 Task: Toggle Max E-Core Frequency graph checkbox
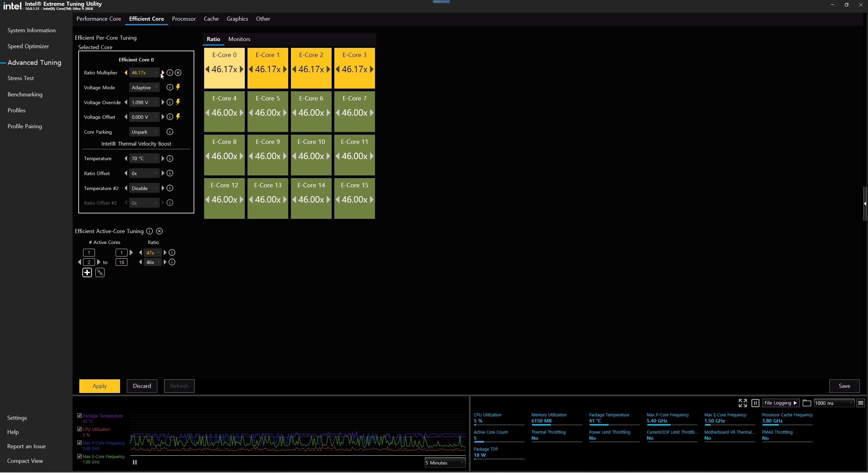tap(80, 456)
